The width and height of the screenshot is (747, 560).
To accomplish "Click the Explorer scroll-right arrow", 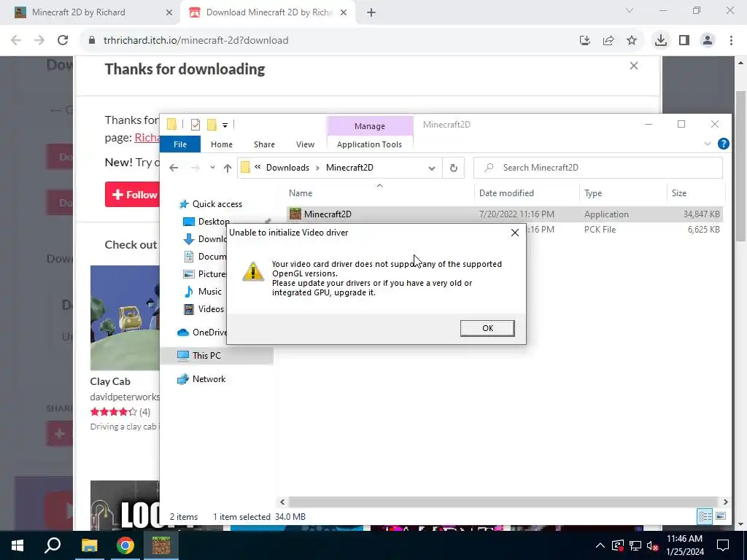I will pos(725,502).
